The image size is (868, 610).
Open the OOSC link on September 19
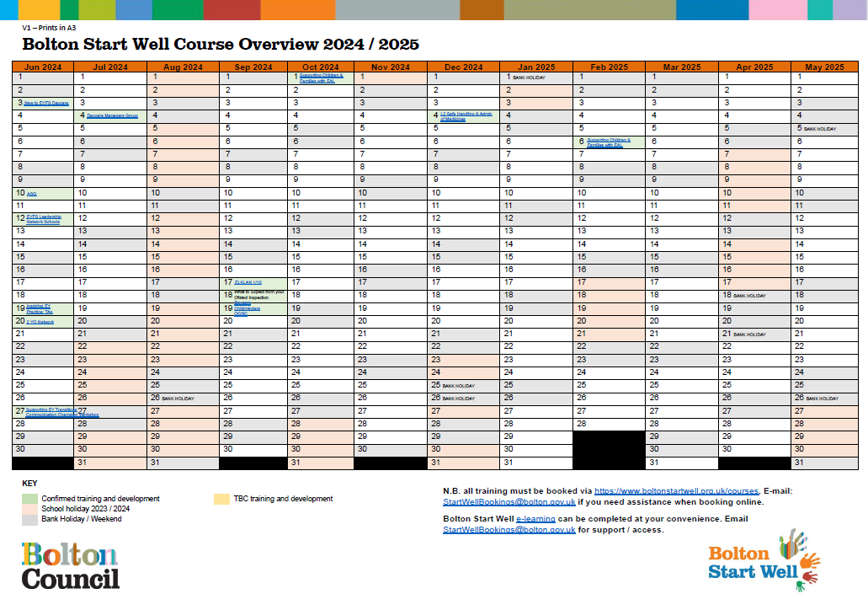click(x=241, y=313)
